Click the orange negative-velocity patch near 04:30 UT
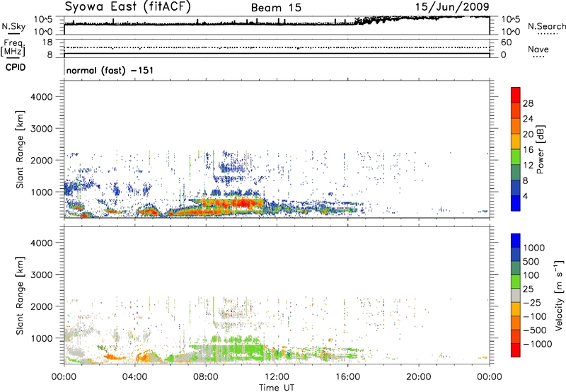This screenshot has height=392, width=566. (146, 357)
